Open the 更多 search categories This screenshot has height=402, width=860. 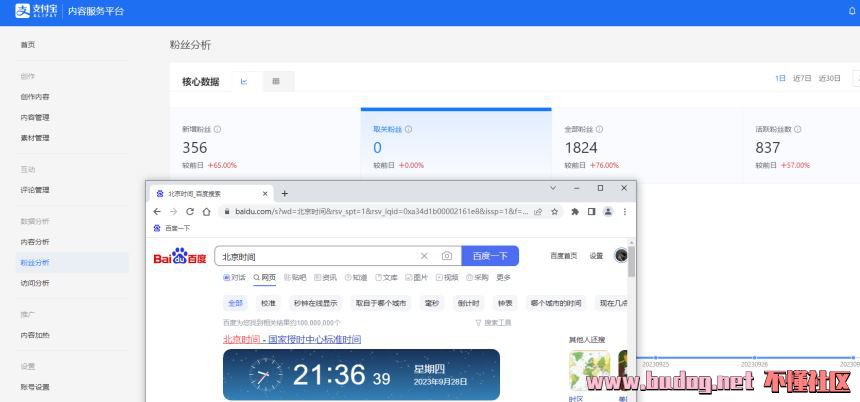tap(503, 278)
